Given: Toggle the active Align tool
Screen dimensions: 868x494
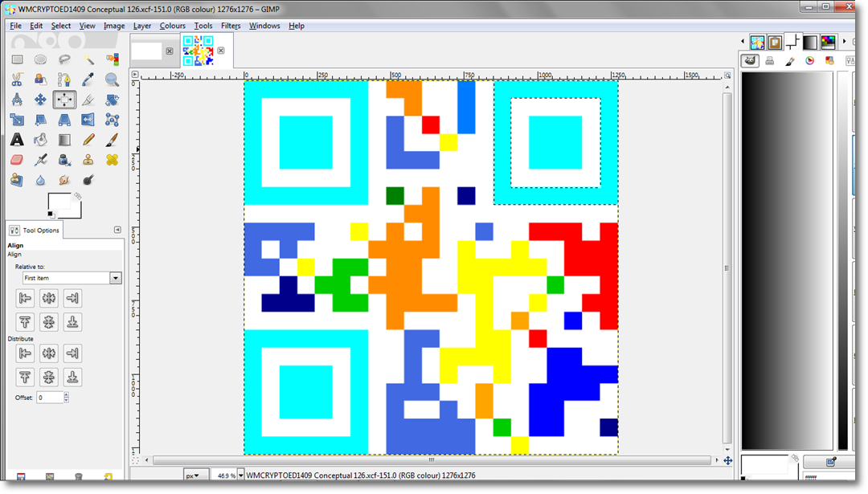Looking at the screenshot, I should (64, 100).
